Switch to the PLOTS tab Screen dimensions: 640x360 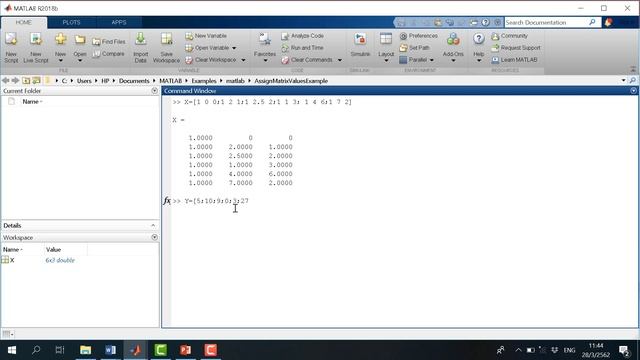click(x=71, y=22)
